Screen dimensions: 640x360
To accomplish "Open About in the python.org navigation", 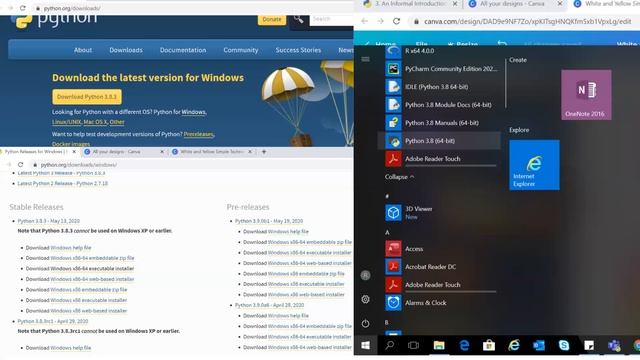I will 83,50.
